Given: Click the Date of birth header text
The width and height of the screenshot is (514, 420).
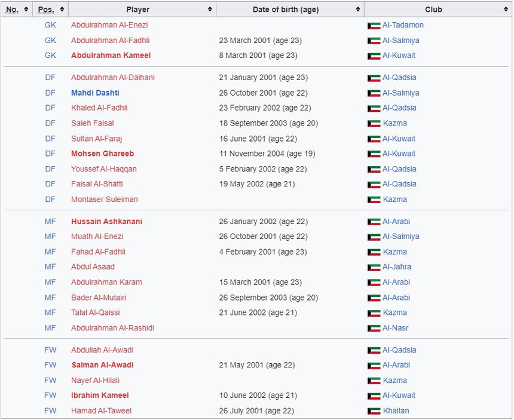Looking at the screenshot, I should (x=286, y=10).
